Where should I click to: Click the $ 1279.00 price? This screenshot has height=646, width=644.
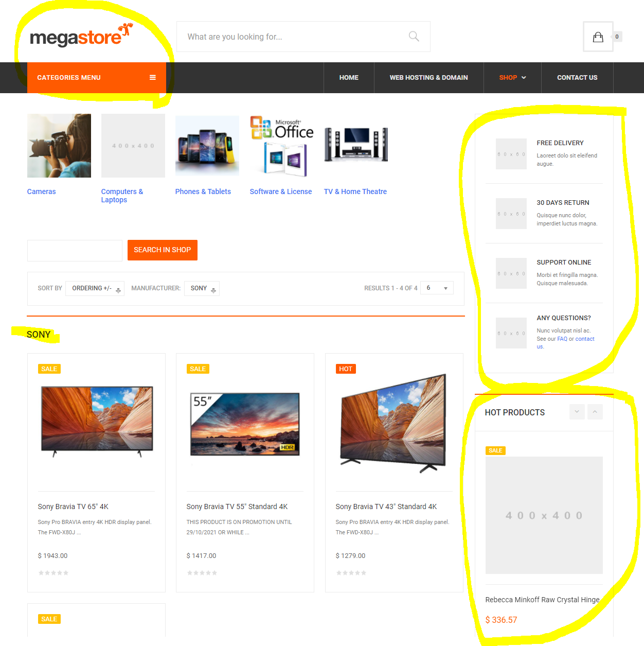[350, 556]
